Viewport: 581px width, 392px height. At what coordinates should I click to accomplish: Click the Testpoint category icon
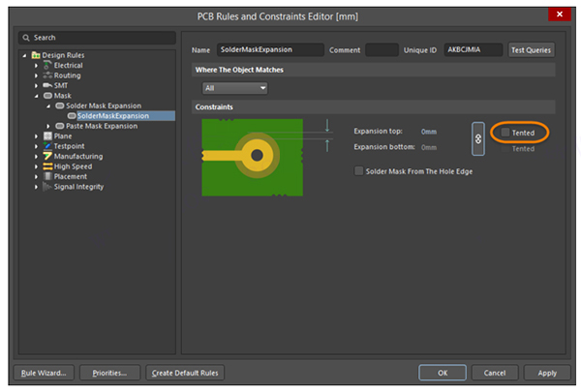[47, 146]
